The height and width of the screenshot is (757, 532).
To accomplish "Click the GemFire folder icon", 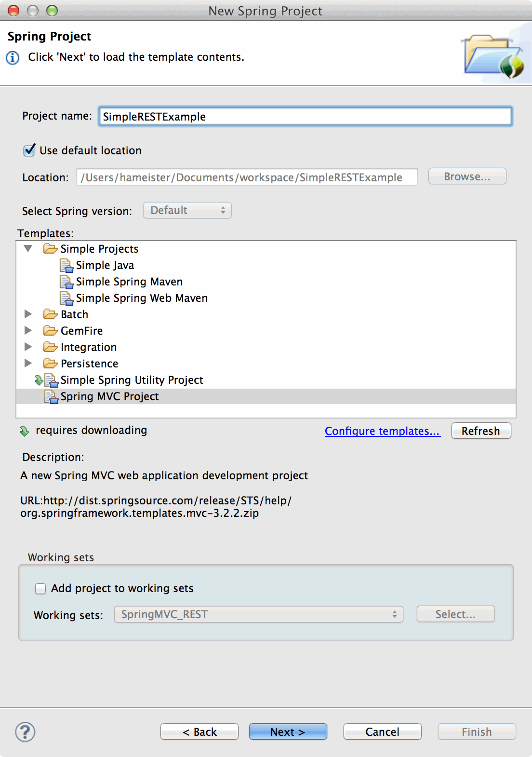I will [50, 331].
